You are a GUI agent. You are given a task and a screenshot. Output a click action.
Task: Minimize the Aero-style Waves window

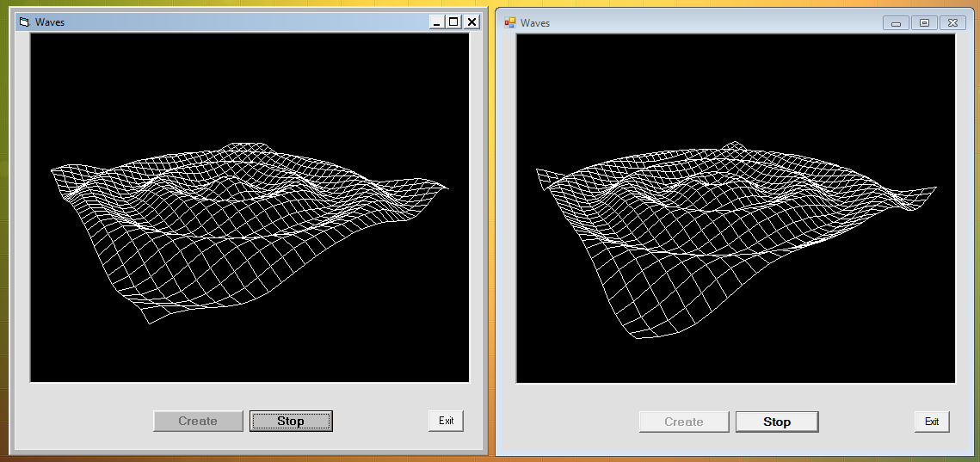(896, 23)
